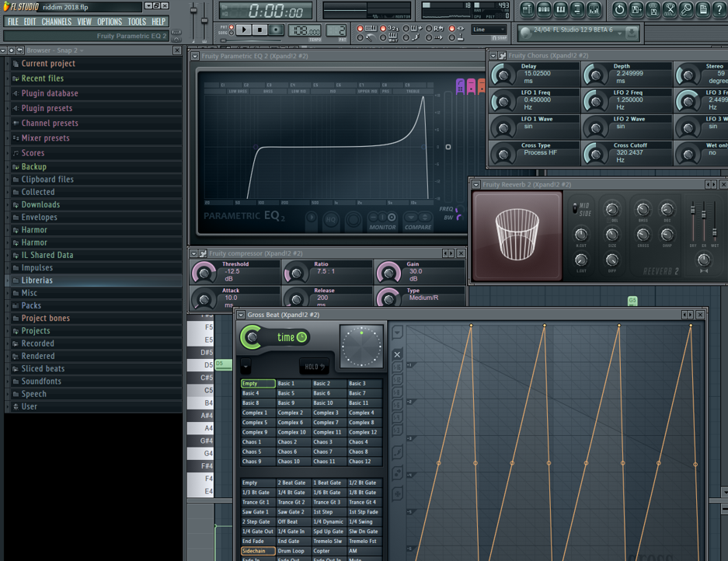Open the Step Sequencer view icon
The image size is (728, 561).
(x=544, y=9)
